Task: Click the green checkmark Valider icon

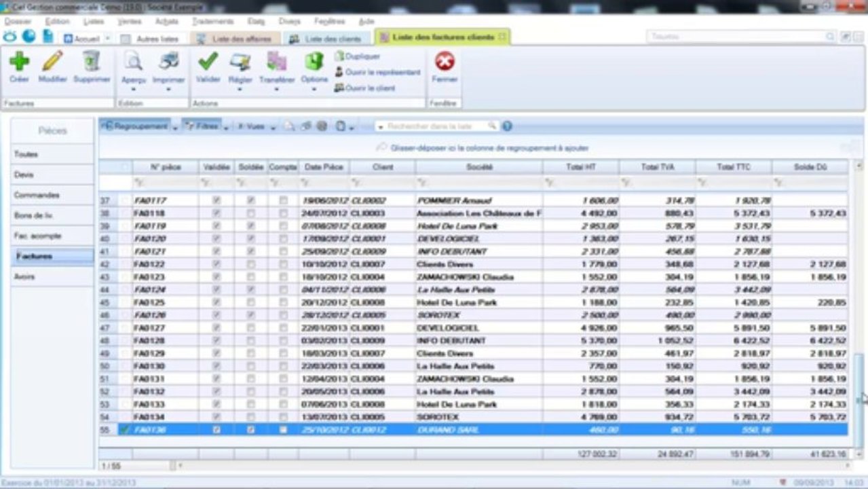Action: (208, 62)
